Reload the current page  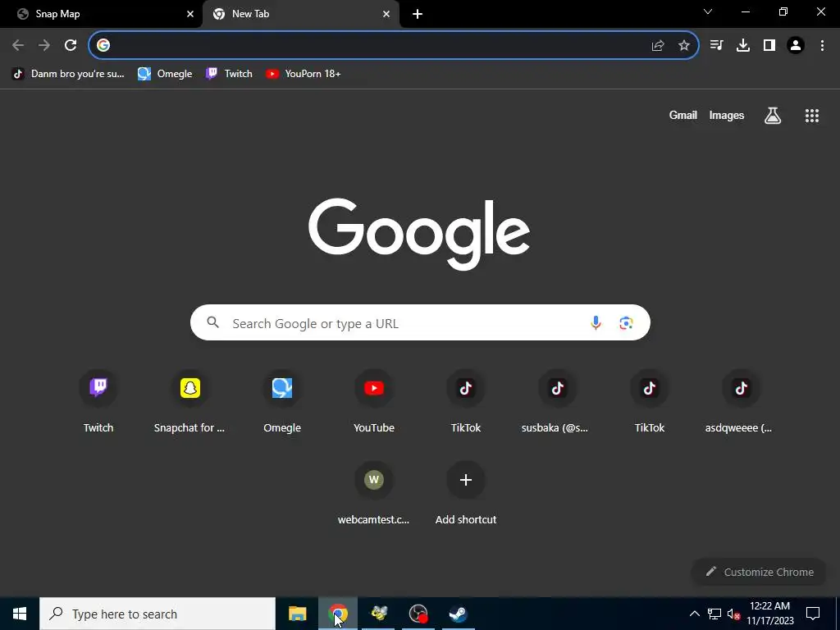tap(71, 46)
